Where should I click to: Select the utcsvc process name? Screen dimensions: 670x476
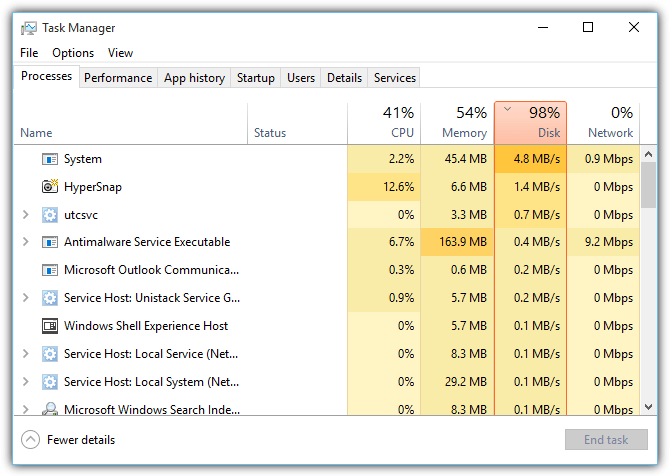(81, 214)
